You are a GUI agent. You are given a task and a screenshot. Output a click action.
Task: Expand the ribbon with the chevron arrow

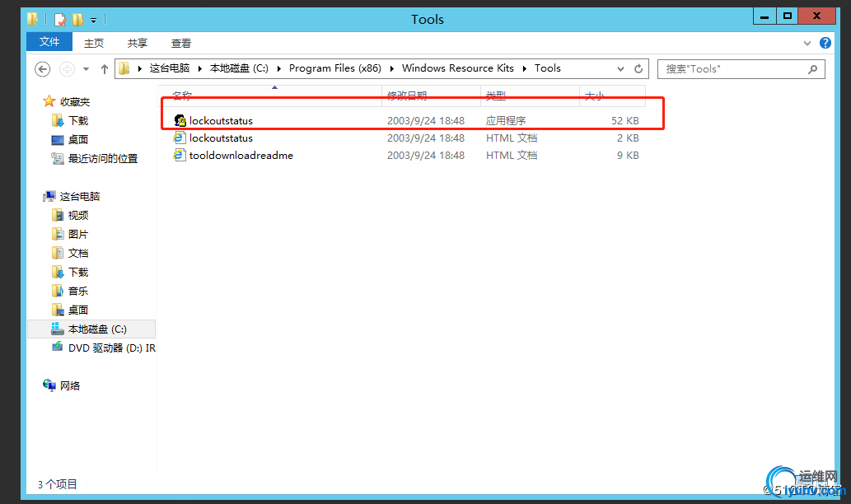[x=807, y=43]
